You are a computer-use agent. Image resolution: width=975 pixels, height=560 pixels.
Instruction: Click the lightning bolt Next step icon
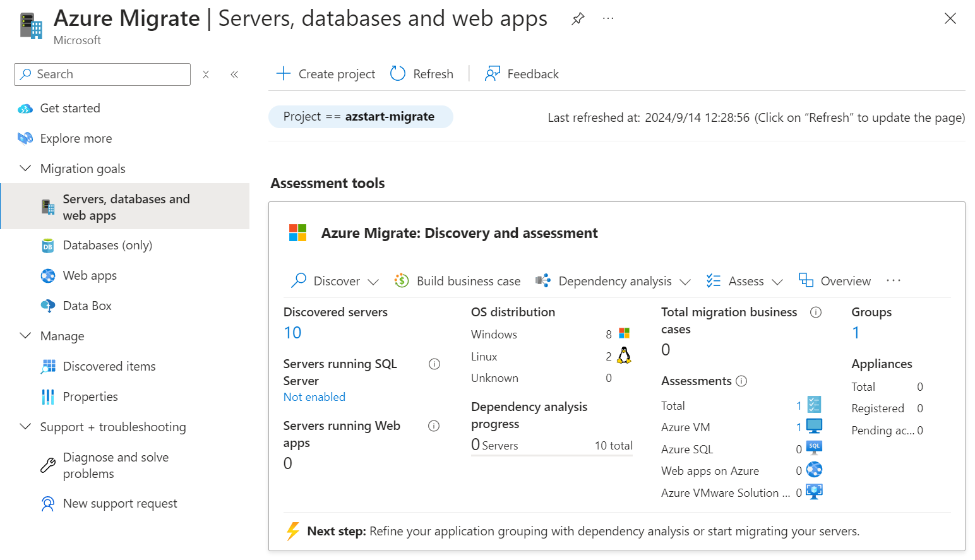(x=292, y=532)
